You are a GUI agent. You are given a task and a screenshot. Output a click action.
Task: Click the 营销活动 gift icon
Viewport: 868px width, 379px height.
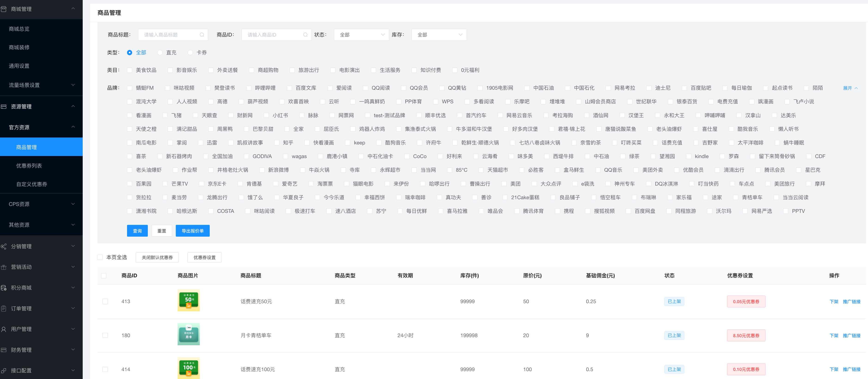point(4,267)
